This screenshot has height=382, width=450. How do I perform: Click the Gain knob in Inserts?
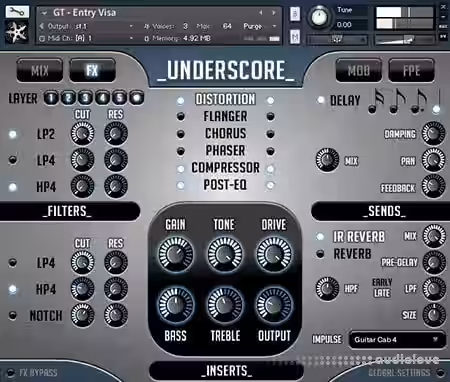(175, 255)
